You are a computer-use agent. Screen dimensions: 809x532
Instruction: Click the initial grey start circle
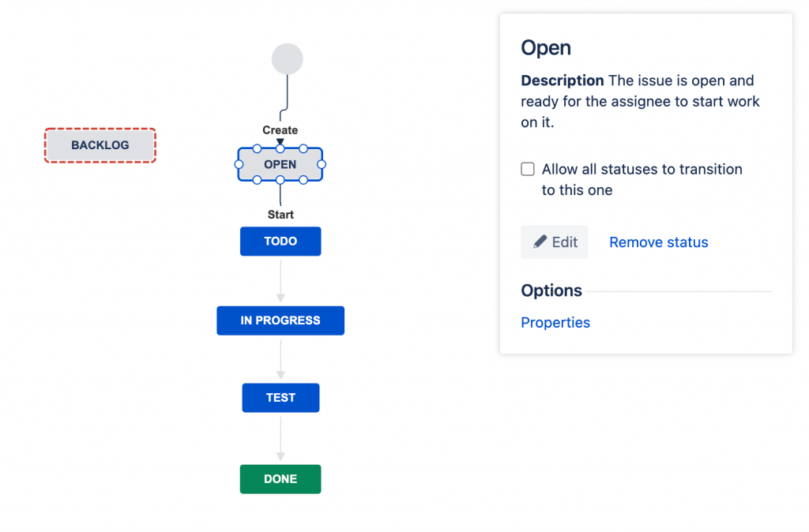coord(288,58)
